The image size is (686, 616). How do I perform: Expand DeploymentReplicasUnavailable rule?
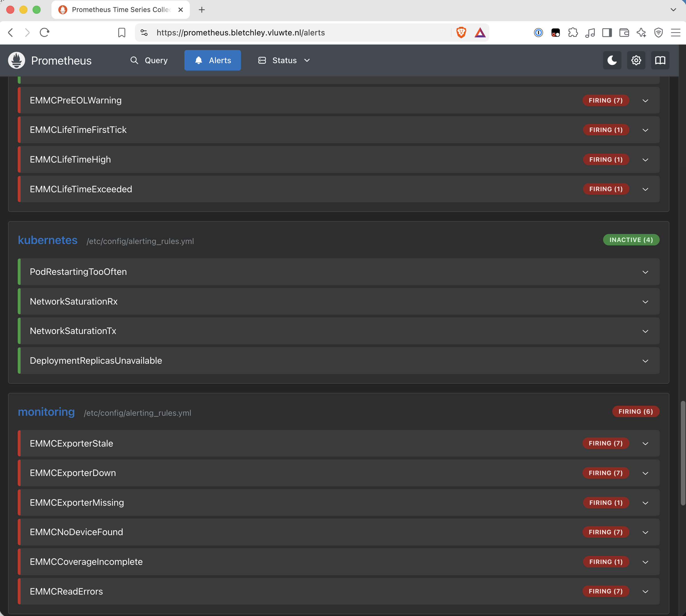pos(339,361)
